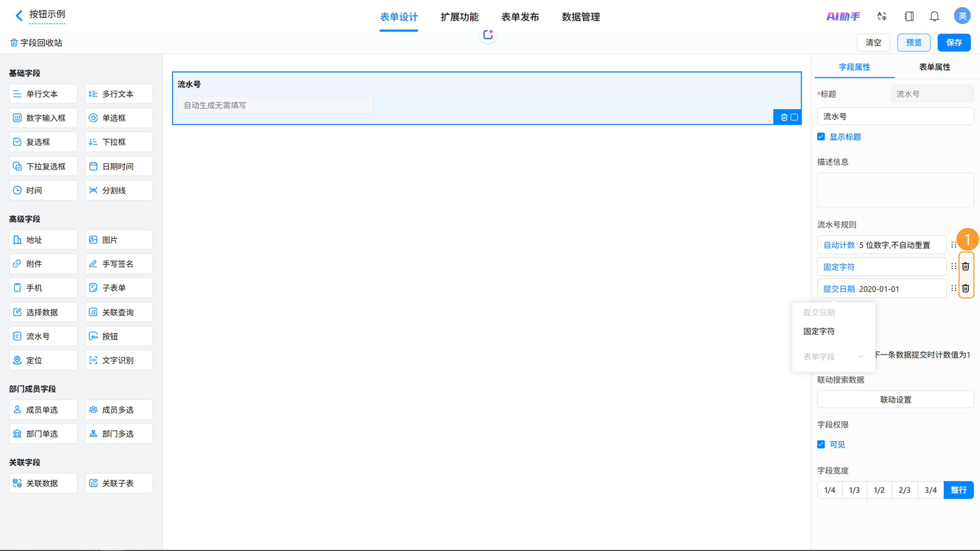Open the notification bell icon
980x551 pixels.
pos(934,16)
